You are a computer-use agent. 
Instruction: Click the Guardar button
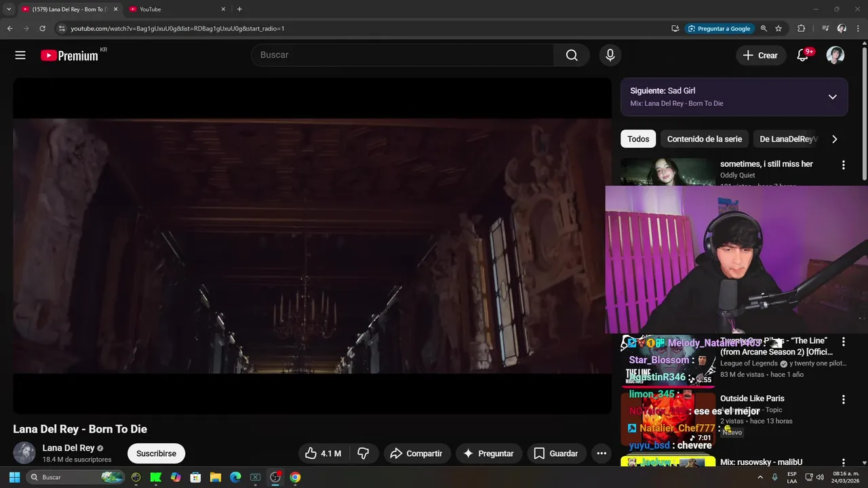(556, 453)
